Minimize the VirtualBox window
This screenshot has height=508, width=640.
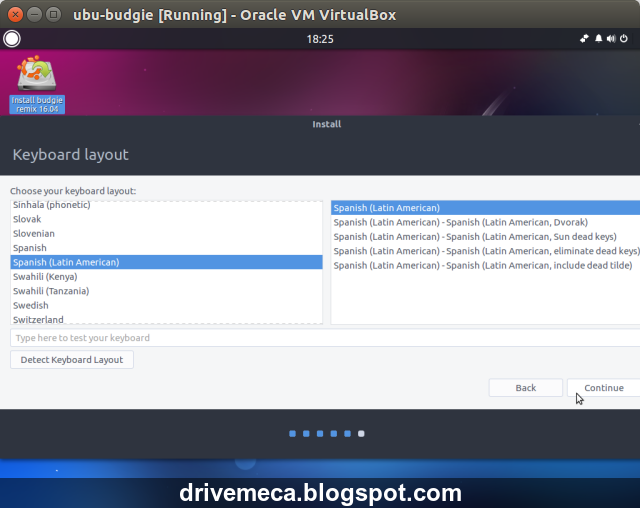click(34, 15)
